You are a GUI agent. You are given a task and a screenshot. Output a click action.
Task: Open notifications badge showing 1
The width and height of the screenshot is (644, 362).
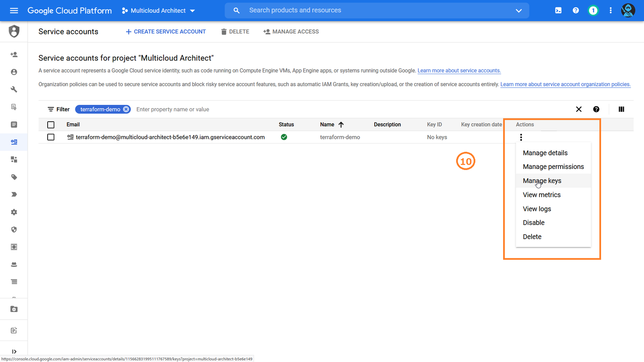[x=593, y=11]
